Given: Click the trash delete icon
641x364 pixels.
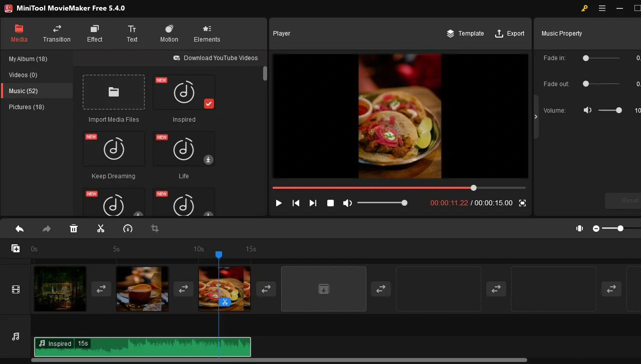Looking at the screenshot, I should 74,229.
